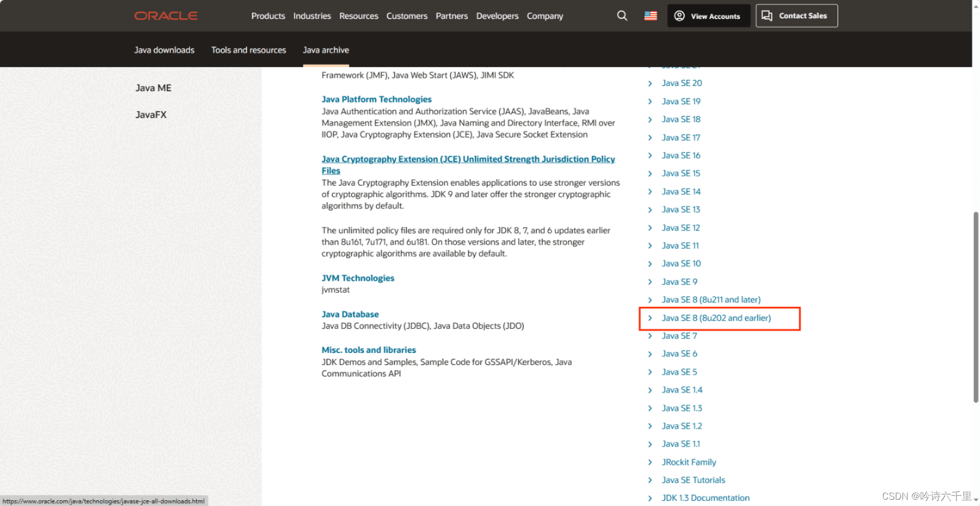The width and height of the screenshot is (980, 506).
Task: Open Java SE 1.3 archive link
Action: 682,408
